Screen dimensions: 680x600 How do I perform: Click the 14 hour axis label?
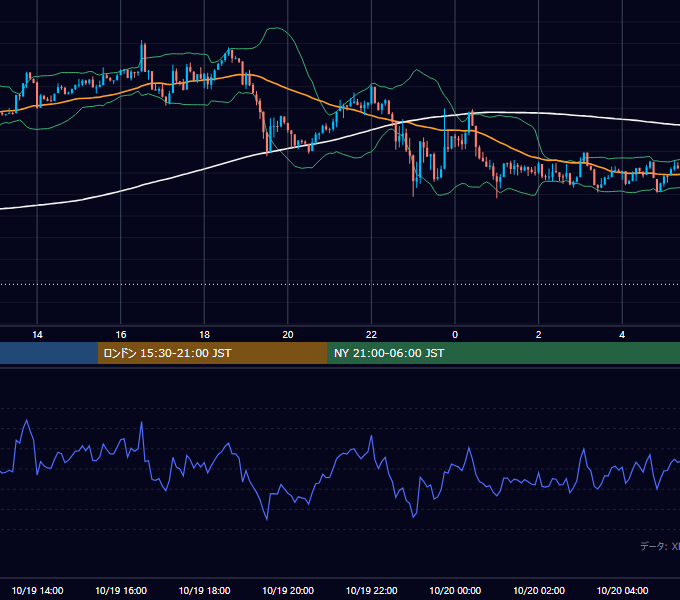37,335
